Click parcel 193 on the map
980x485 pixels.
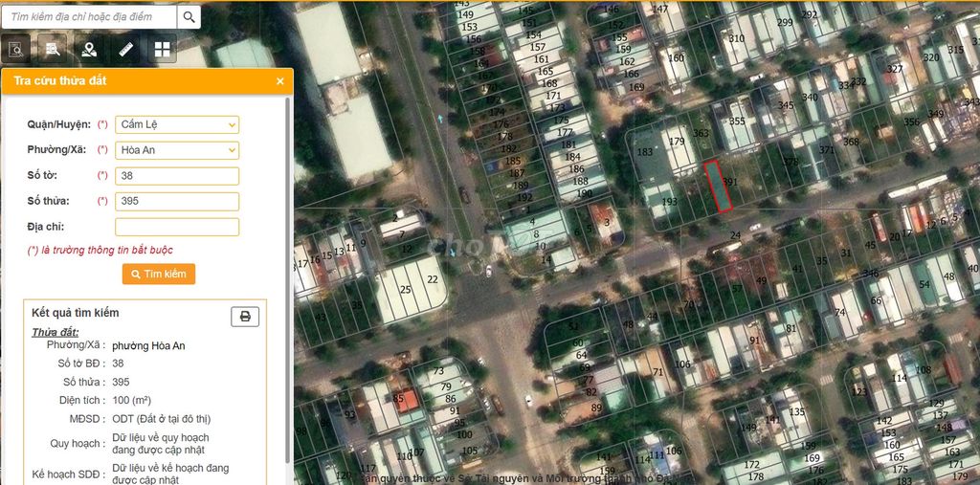[x=669, y=201]
